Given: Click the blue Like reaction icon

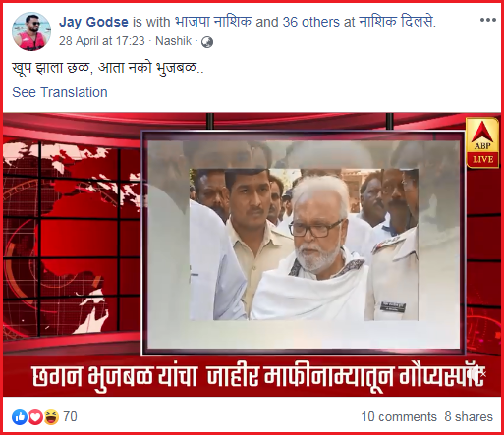Looking at the screenshot, I should point(20,417).
